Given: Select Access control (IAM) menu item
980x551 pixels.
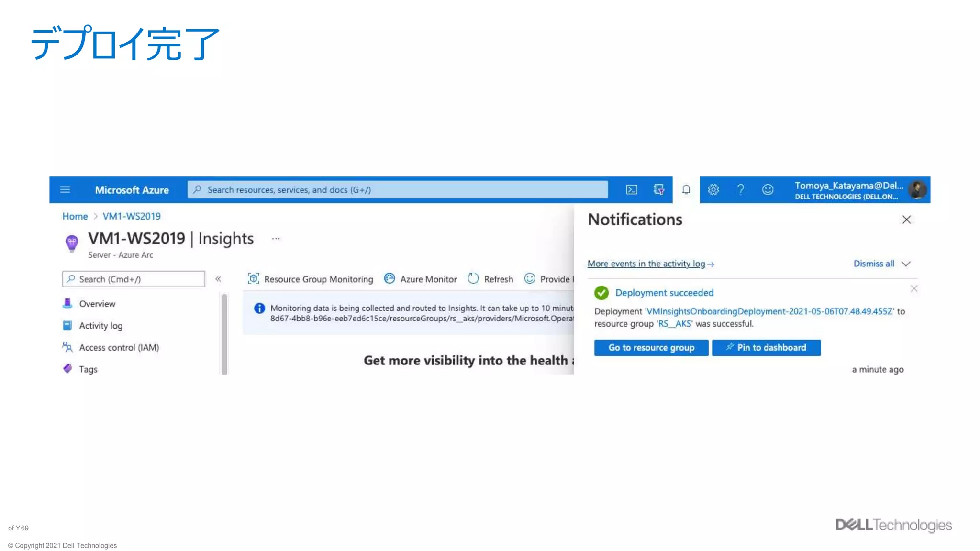Looking at the screenshot, I should click(119, 348).
